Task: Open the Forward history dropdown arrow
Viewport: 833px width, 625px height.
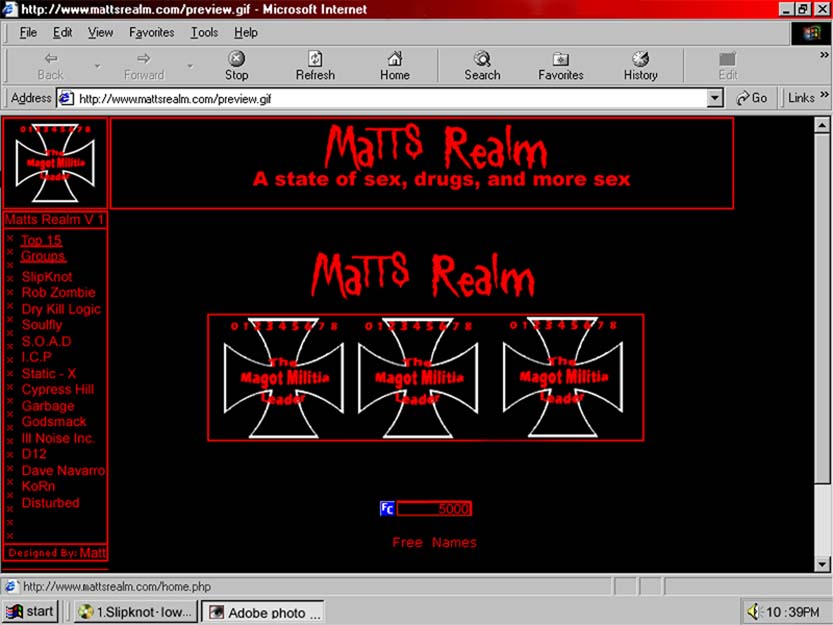Action: [x=190, y=66]
